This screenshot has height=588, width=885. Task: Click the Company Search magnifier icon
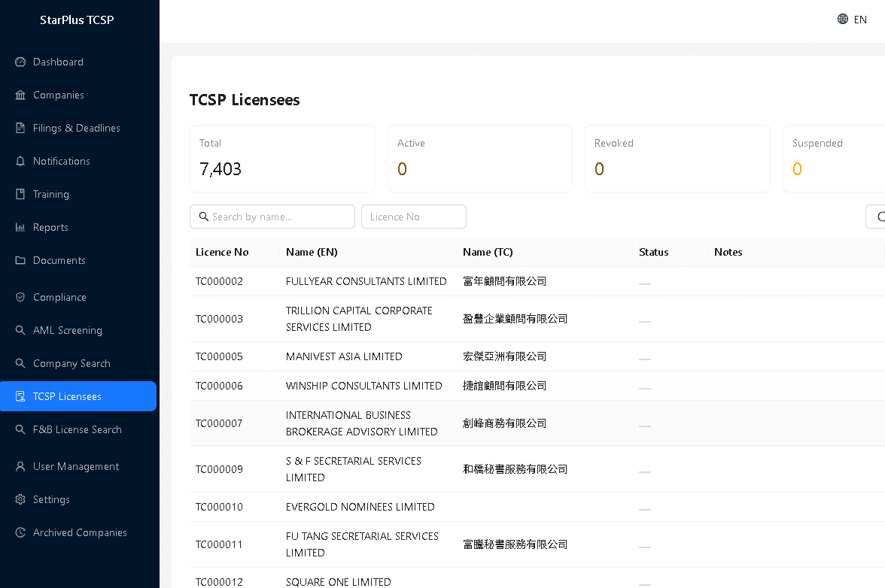20,363
